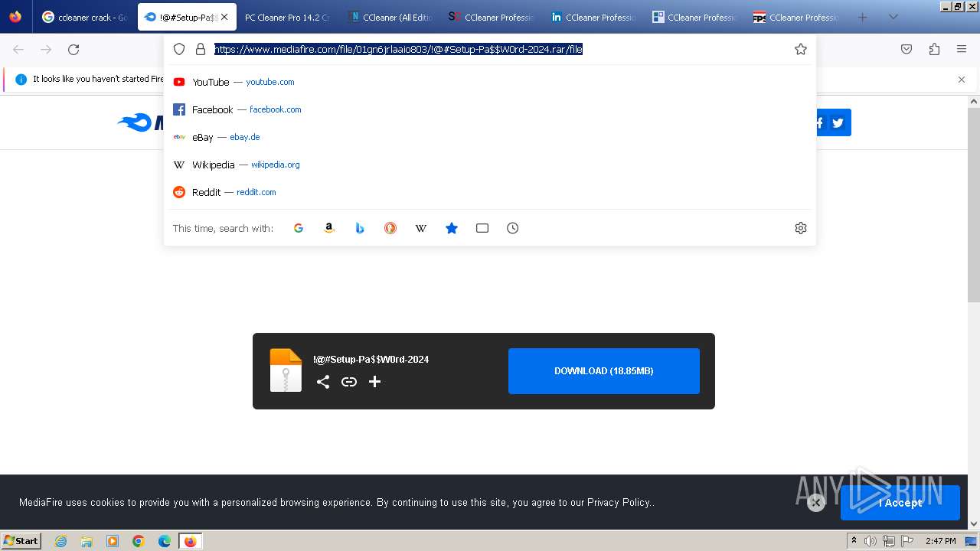The image size is (980, 551).
Task: Dismiss the cookie banner round X
Action: click(x=816, y=503)
